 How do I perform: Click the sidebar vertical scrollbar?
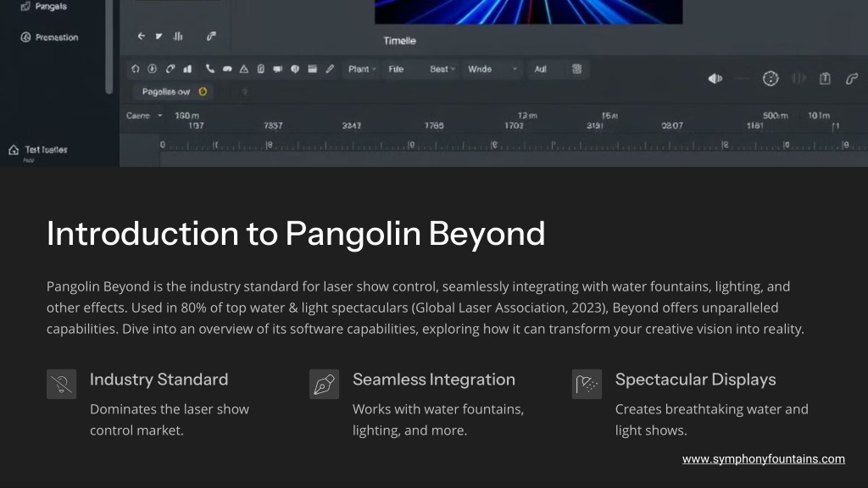click(x=109, y=47)
